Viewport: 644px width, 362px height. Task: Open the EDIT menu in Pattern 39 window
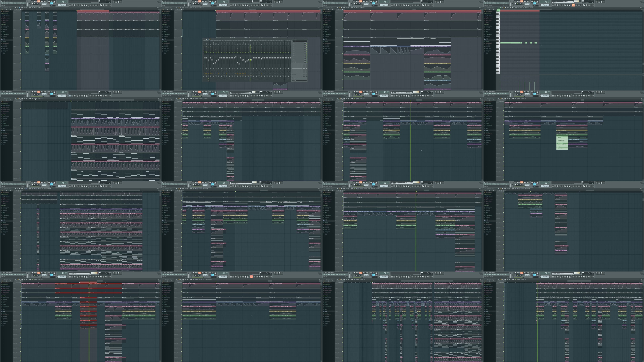pos(4,3)
